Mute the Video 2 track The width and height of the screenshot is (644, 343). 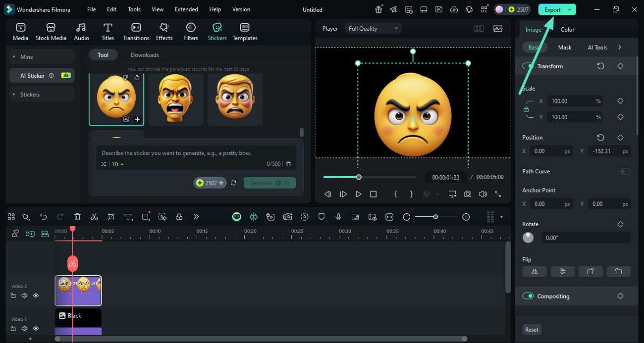[24, 295]
